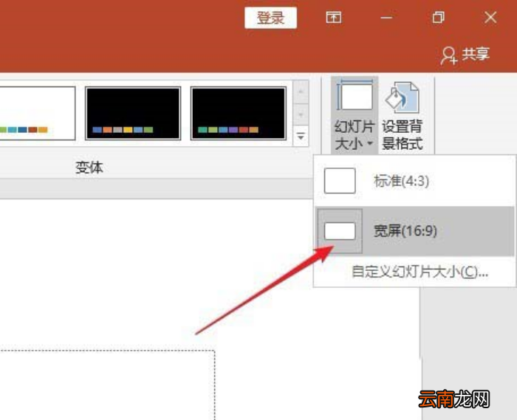Close the PowerPoint window
Screen dimensions: 517x420
pos(490,17)
